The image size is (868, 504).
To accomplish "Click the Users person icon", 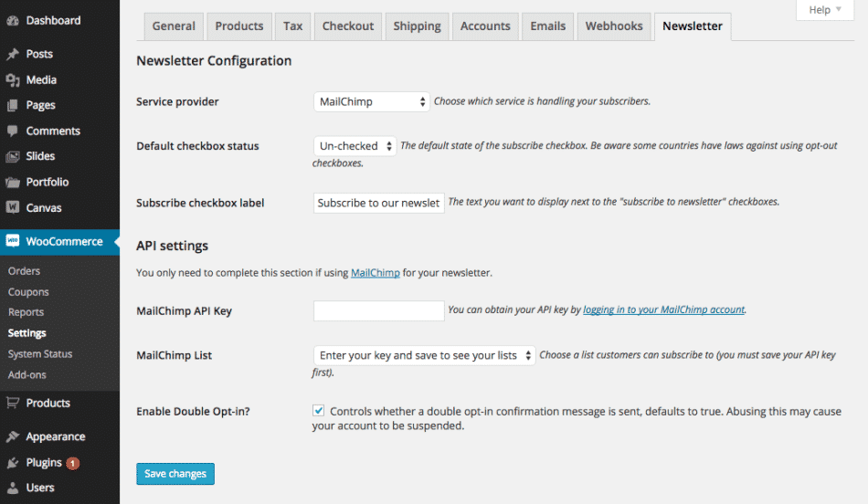I will click(13, 488).
